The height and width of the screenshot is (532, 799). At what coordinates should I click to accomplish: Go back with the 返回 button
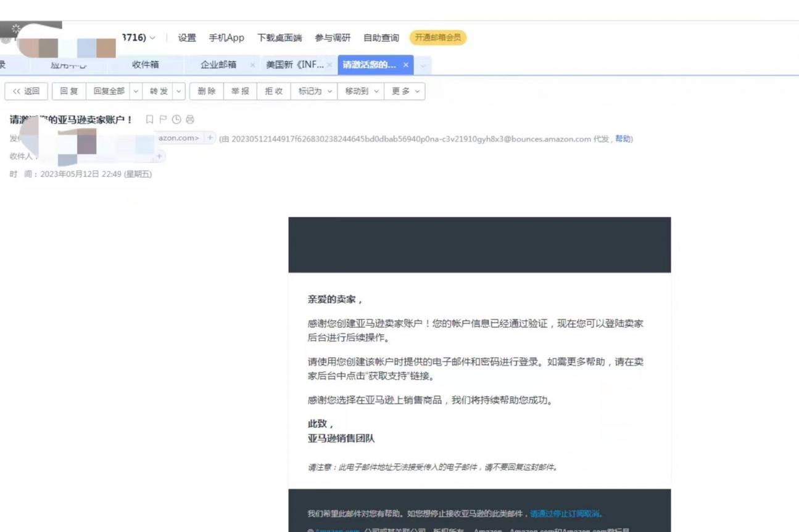(26, 91)
